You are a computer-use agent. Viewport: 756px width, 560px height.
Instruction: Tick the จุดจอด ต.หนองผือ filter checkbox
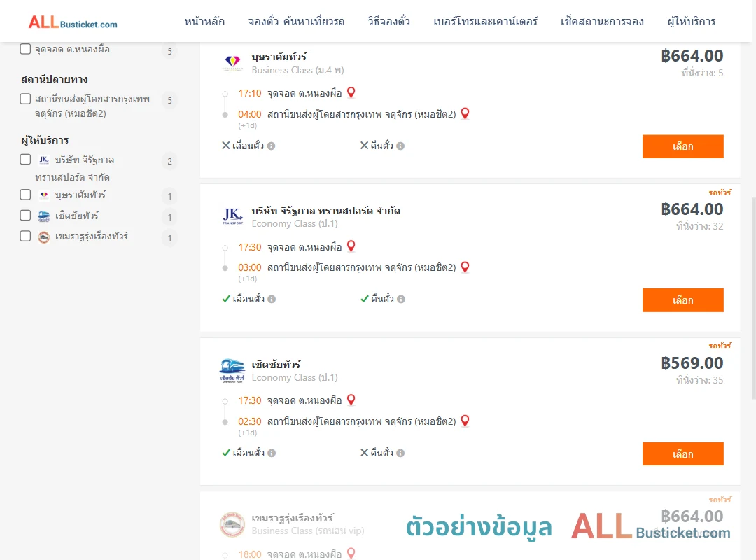coord(26,49)
